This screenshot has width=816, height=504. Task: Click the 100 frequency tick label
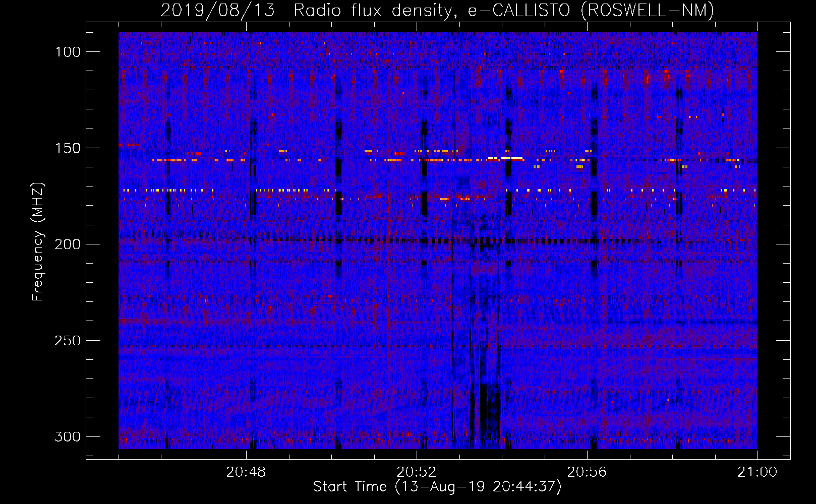(68, 52)
